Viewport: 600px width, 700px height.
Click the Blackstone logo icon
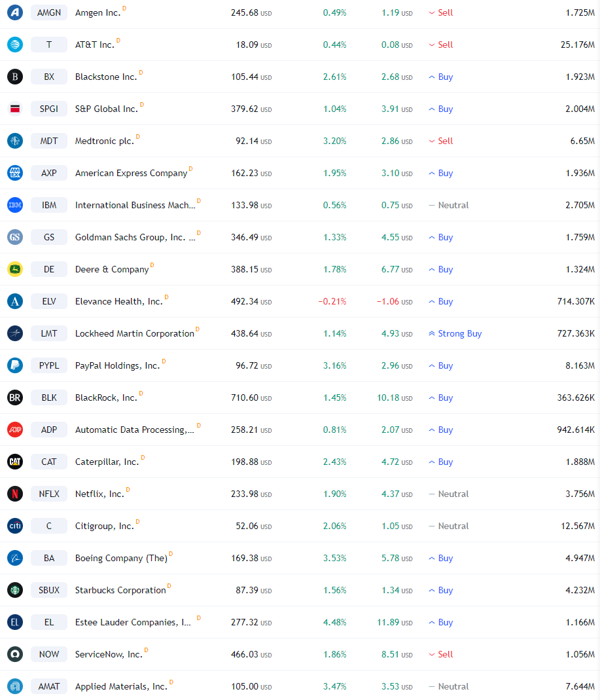tap(14, 77)
